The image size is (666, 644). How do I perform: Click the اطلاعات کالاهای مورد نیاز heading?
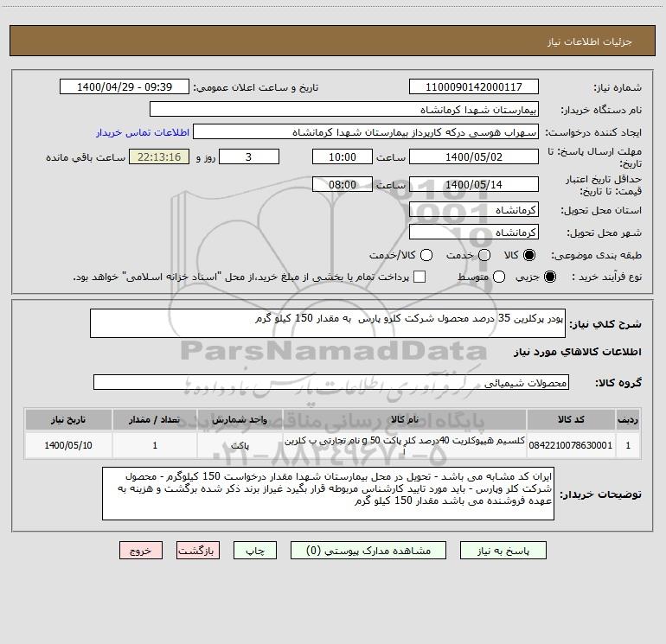pyautogui.click(x=578, y=352)
